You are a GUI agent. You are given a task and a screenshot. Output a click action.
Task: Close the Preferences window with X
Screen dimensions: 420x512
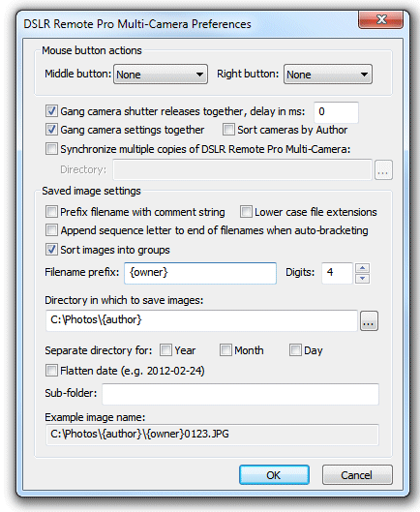click(x=381, y=19)
